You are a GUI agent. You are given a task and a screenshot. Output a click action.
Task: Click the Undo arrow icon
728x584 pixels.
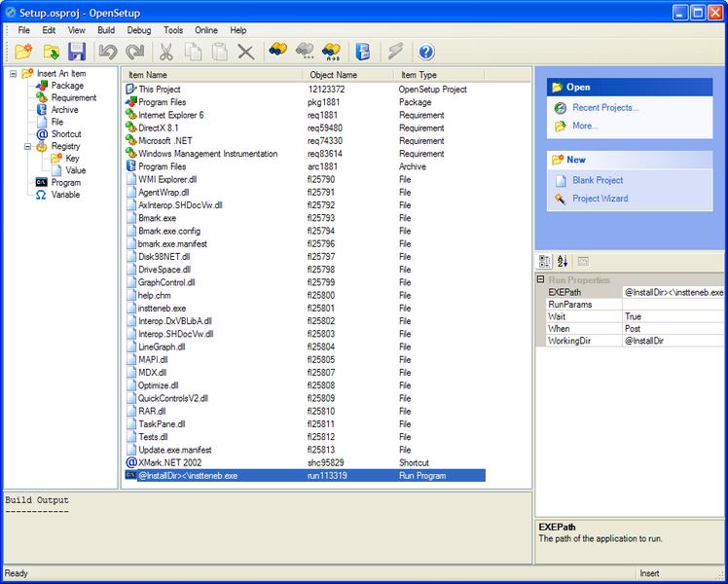pyautogui.click(x=108, y=52)
